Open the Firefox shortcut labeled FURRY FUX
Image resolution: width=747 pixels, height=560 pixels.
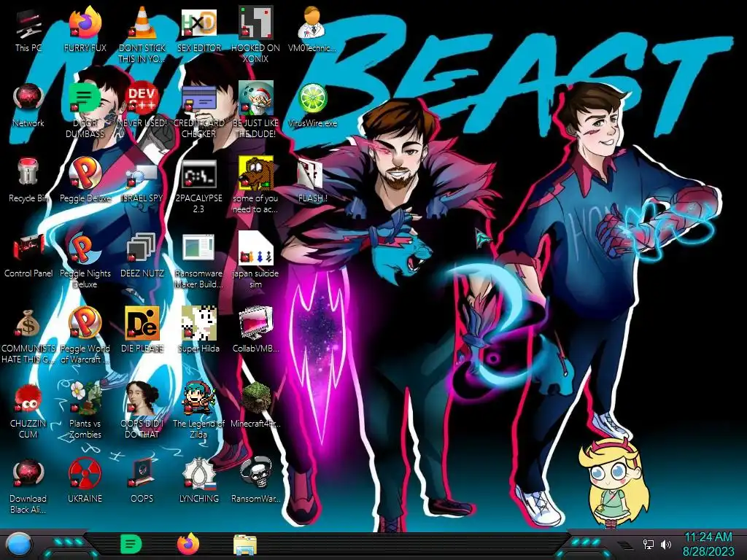85,23
